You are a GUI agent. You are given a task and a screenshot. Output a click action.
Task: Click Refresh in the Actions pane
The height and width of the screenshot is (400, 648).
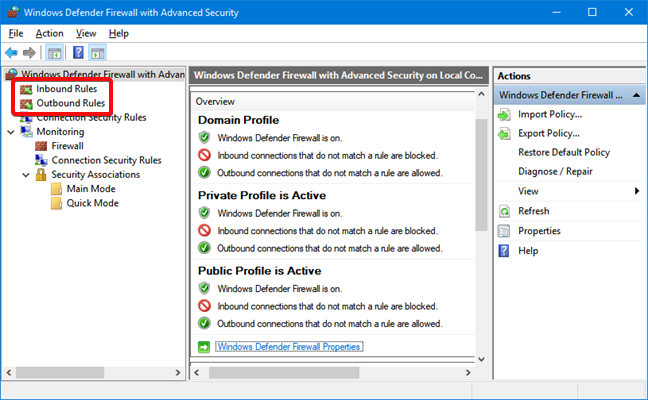click(534, 211)
